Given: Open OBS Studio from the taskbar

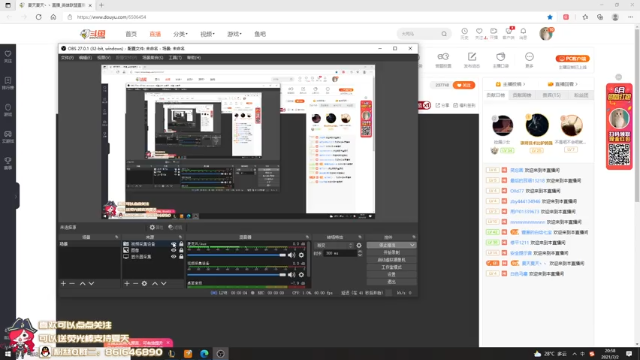Looking at the screenshot, I should click(220, 353).
